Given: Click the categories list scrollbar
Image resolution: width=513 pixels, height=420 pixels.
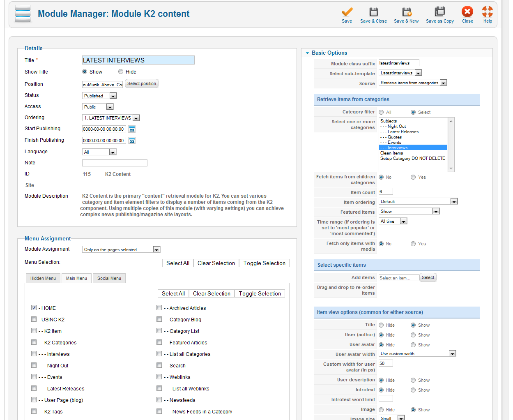Looking at the screenshot, I should [x=451, y=145].
